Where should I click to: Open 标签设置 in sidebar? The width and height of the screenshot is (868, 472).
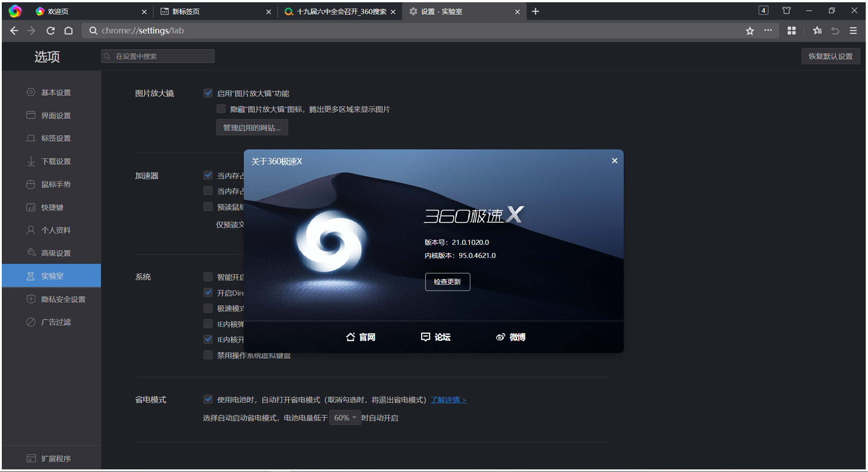(x=52, y=138)
